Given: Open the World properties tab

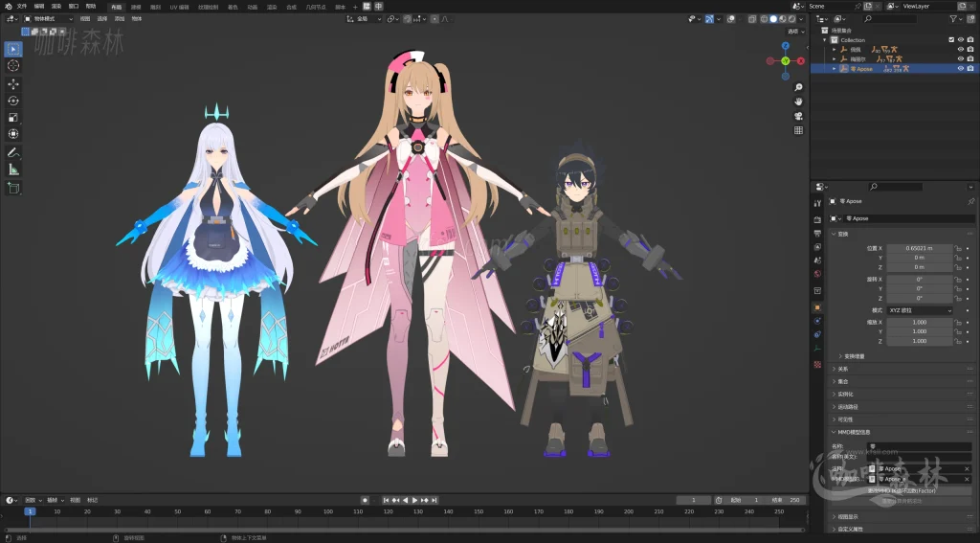Looking at the screenshot, I should click(x=817, y=274).
